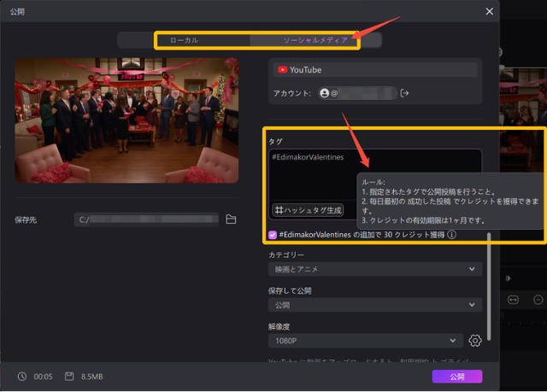Screen dimensions: 547x392
Task: Switch to the ローカル tab
Action: tap(185, 40)
